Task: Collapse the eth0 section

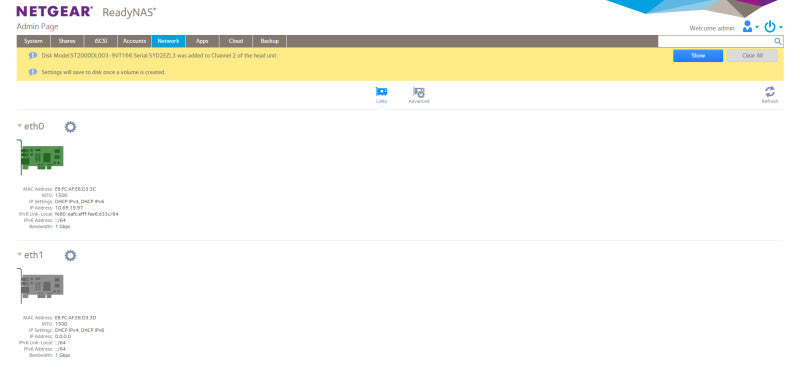Action: point(19,126)
